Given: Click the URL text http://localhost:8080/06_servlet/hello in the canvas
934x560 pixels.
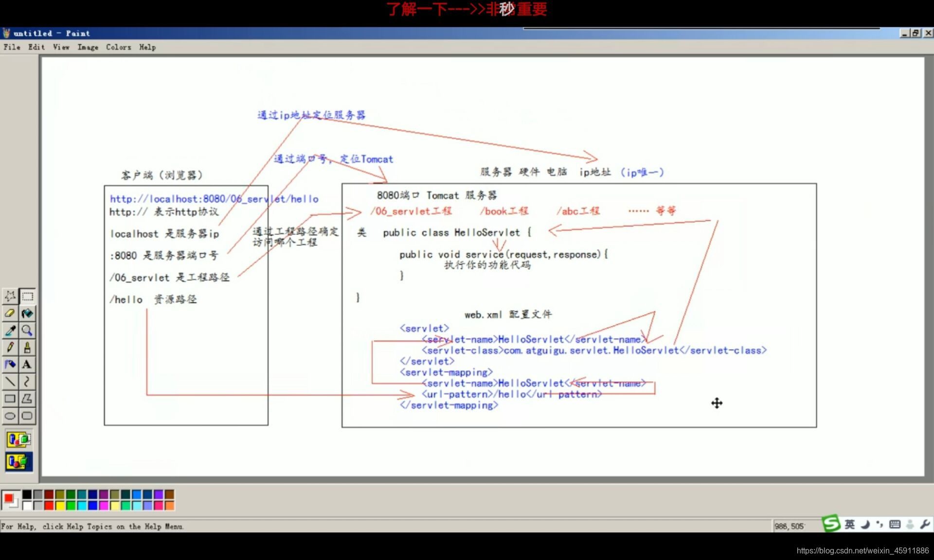Looking at the screenshot, I should click(x=214, y=199).
